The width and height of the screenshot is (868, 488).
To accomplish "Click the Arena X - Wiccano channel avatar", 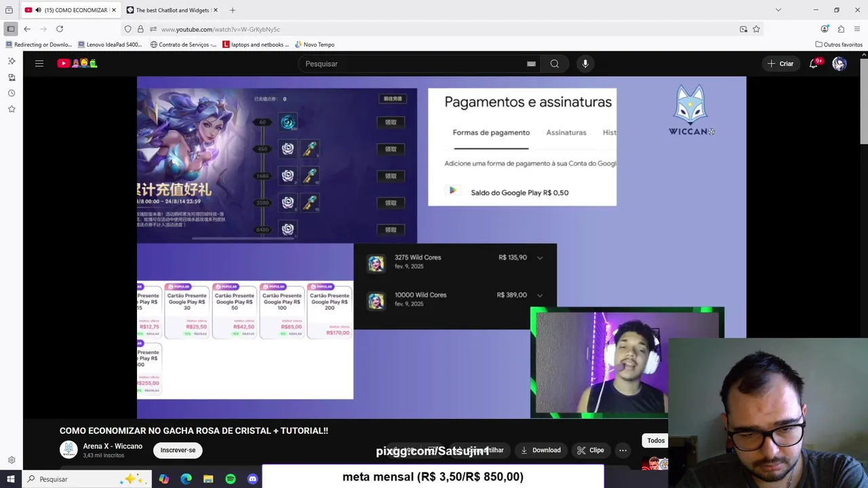I will pyautogui.click(x=68, y=450).
